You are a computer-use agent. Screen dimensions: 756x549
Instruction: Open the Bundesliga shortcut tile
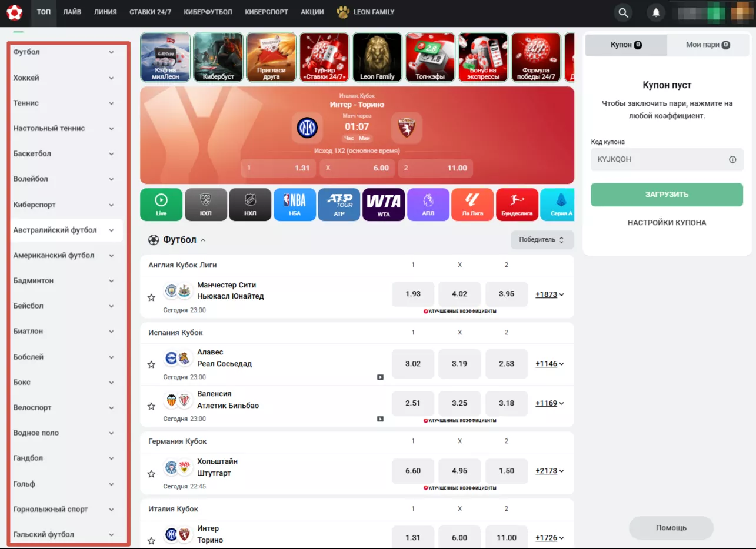point(517,205)
